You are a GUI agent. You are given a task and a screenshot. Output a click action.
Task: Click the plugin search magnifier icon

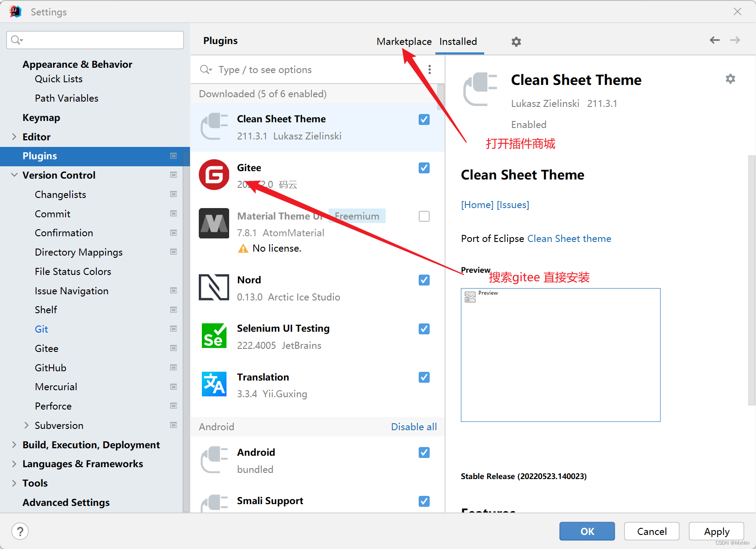pos(206,70)
